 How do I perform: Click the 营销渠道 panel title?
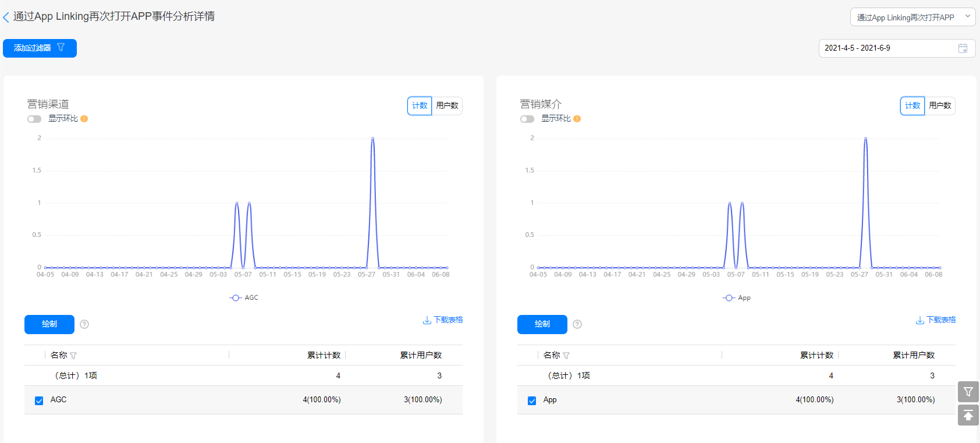tap(48, 104)
